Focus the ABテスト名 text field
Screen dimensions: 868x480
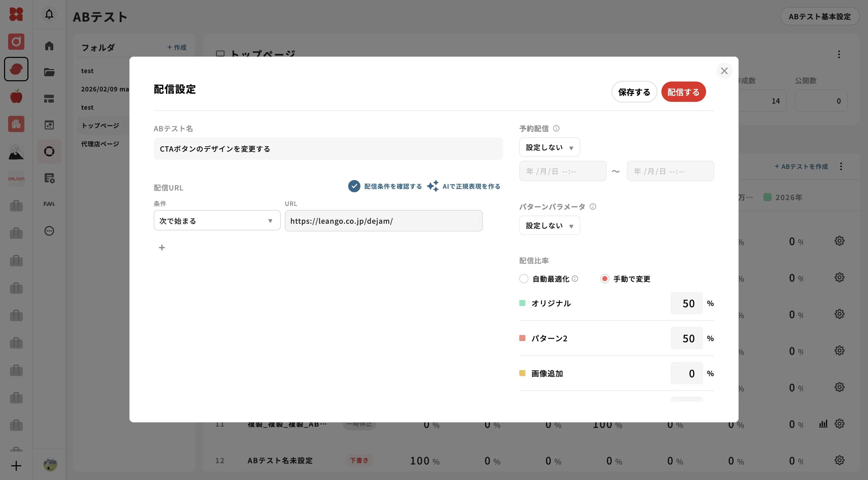[328, 149]
